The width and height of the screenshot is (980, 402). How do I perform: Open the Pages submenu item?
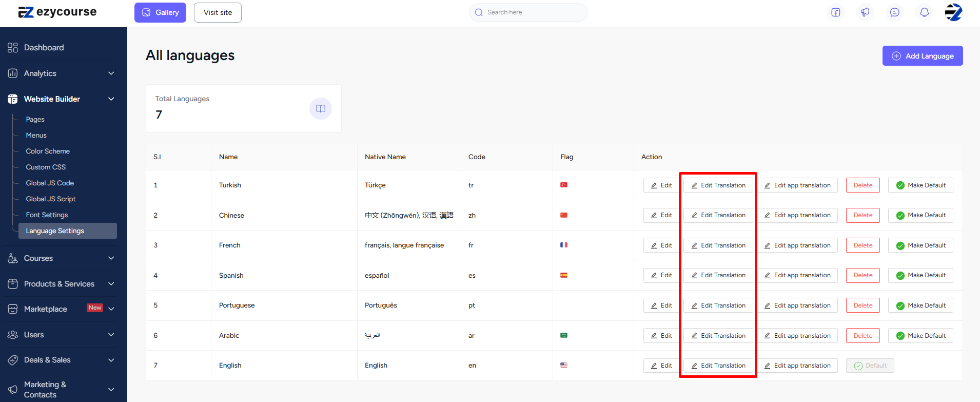tap(35, 119)
